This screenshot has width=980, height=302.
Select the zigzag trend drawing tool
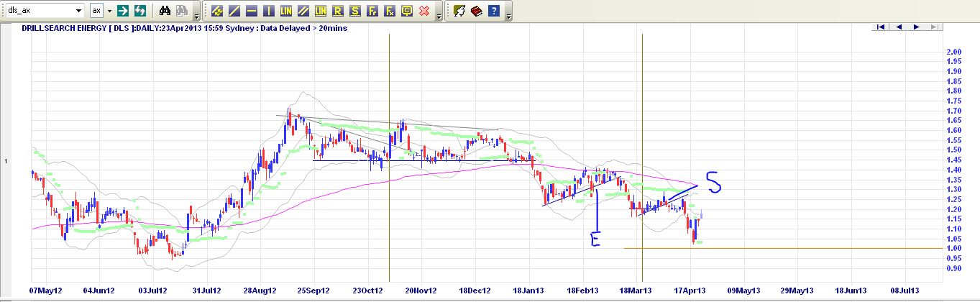(x=217, y=11)
